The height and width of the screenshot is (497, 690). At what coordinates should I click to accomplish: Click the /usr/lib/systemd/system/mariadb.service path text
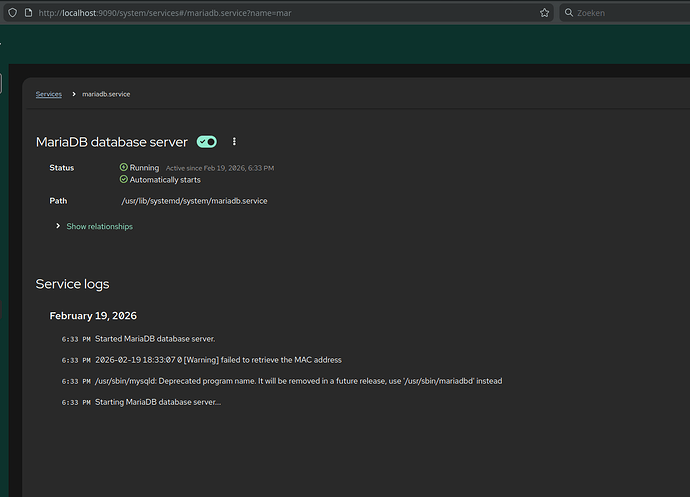pos(194,201)
